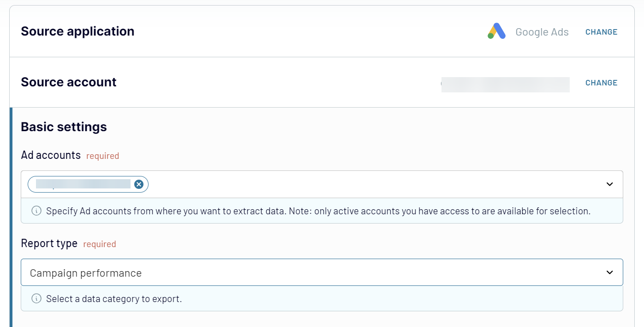Change the Source account
The image size is (644, 327).
601,83
